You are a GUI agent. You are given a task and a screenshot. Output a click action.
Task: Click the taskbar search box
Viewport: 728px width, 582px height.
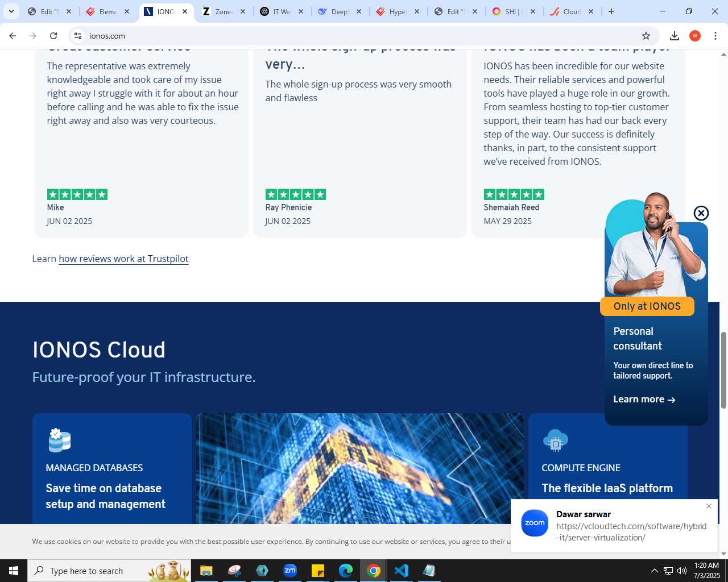point(109,571)
